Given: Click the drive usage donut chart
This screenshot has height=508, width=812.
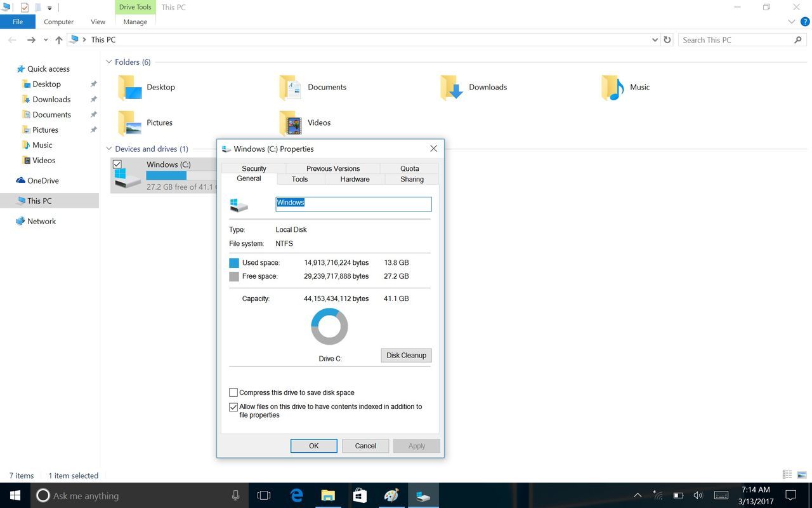Looking at the screenshot, I should pyautogui.click(x=329, y=326).
